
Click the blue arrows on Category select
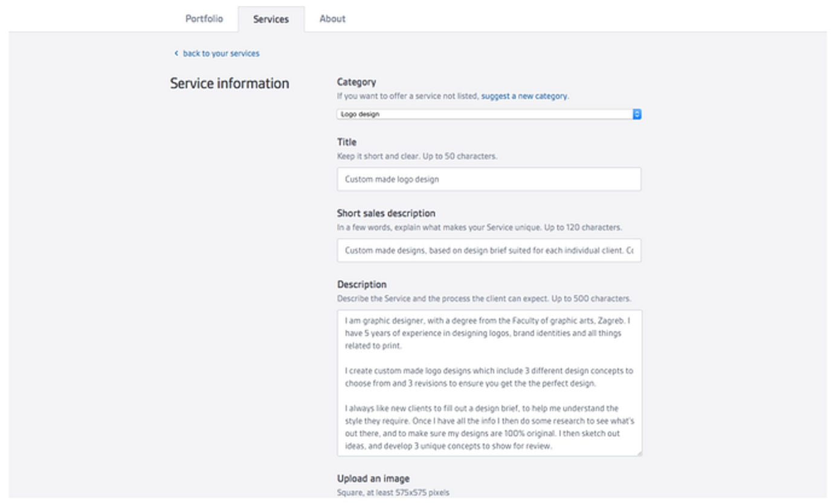(637, 114)
